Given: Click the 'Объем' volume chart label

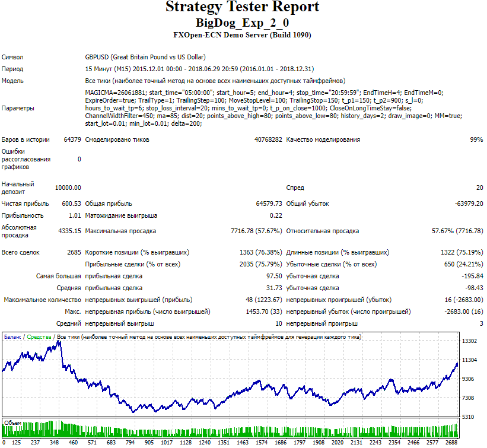Looking at the screenshot, I should click(12, 423).
